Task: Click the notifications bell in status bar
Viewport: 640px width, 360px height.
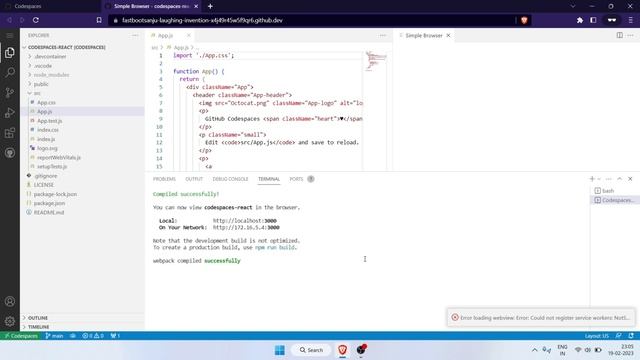Action: tap(631, 336)
